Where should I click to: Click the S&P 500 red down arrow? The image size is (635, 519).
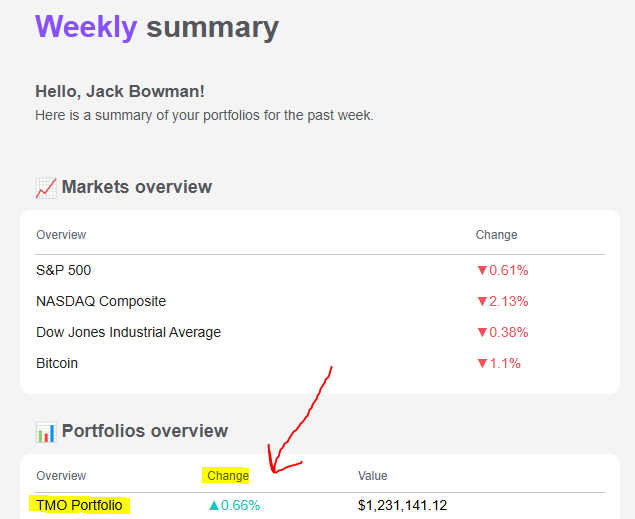tap(482, 270)
